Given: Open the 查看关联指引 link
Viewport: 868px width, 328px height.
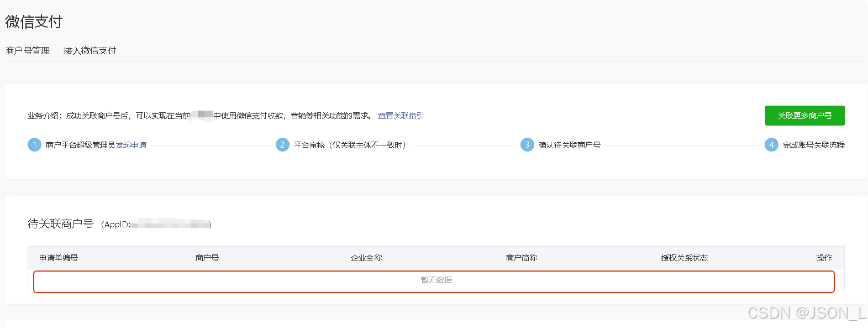Looking at the screenshot, I should (x=401, y=116).
